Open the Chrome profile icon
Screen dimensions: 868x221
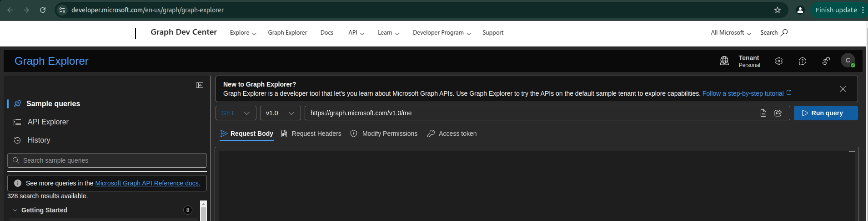pyautogui.click(x=800, y=10)
